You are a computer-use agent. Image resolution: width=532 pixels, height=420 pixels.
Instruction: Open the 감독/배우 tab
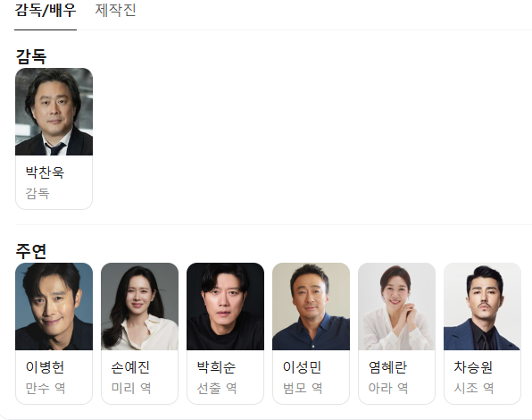46,10
